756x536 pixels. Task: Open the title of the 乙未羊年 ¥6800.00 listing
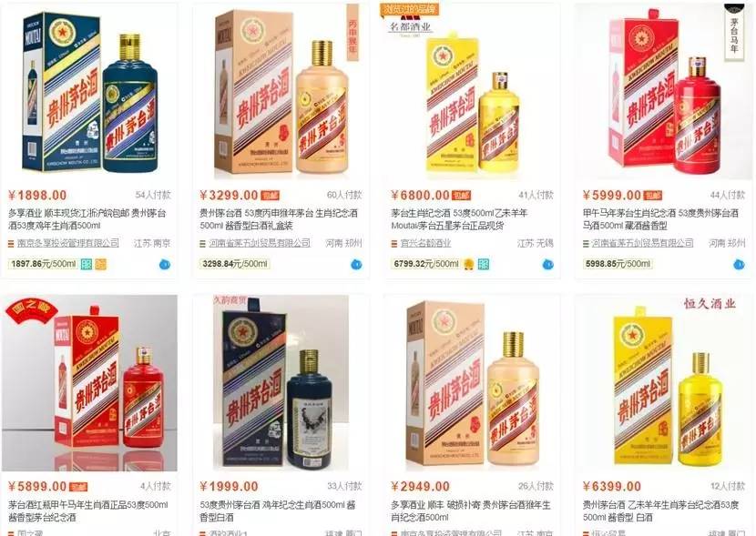pyautogui.click(x=459, y=219)
